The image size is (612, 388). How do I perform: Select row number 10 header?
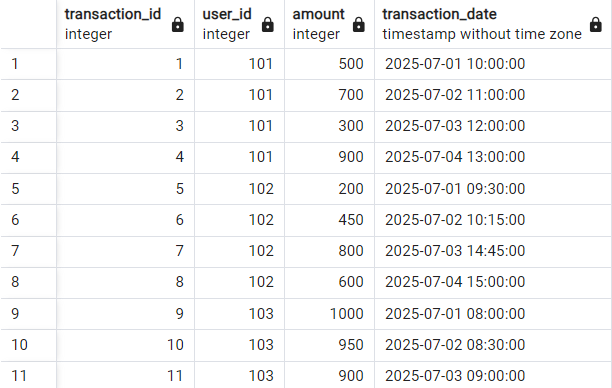click(x=28, y=345)
